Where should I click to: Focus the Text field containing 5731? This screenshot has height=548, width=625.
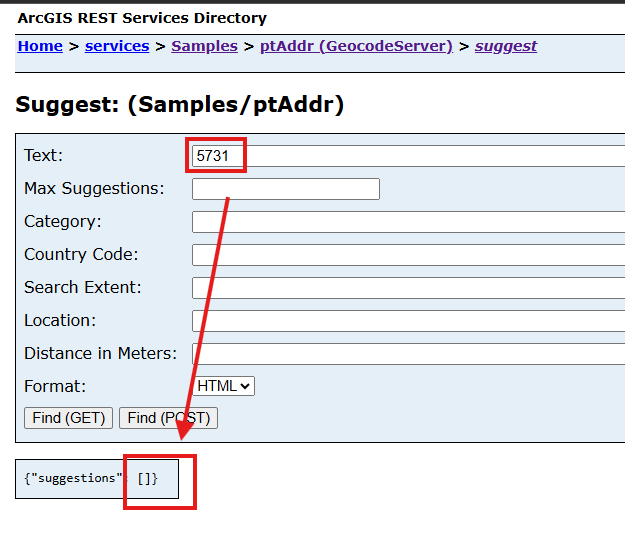point(408,156)
